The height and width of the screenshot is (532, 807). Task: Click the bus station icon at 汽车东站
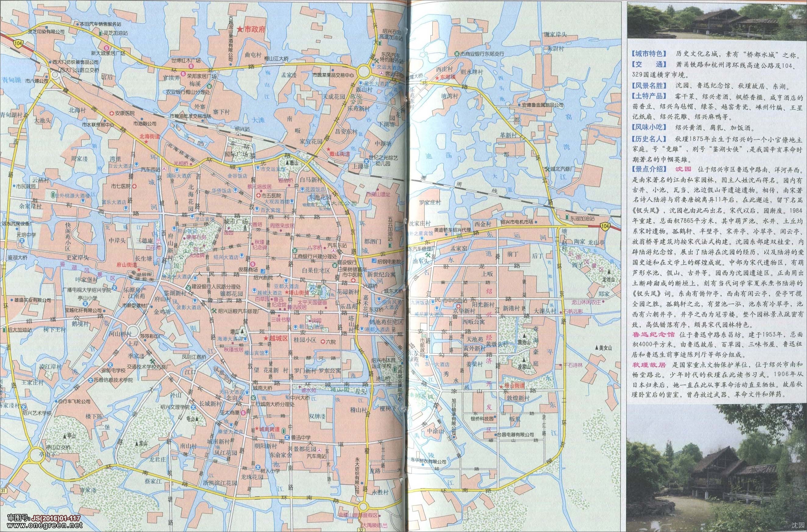coord(334,250)
